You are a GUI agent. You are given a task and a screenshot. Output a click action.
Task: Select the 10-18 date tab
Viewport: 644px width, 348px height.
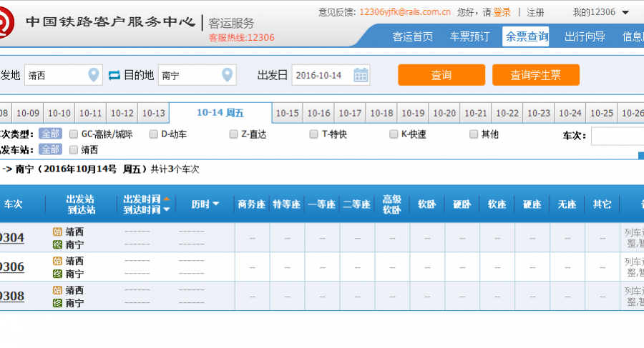(381, 113)
